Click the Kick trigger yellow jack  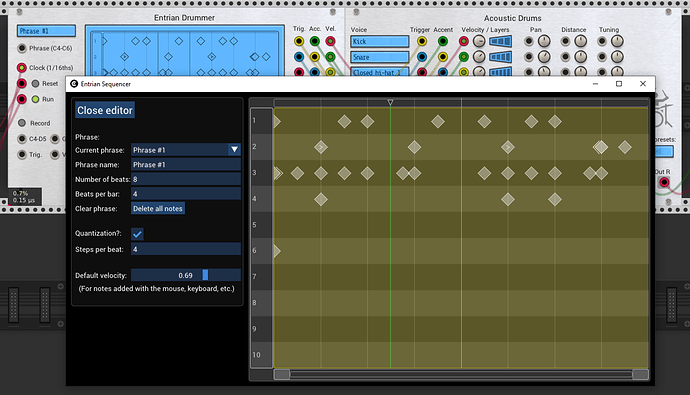(x=422, y=41)
